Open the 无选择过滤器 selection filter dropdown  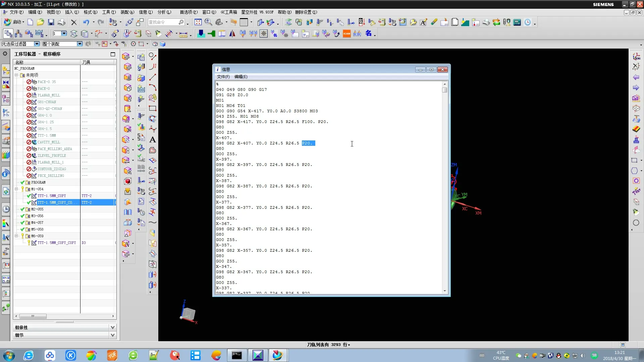[37, 44]
